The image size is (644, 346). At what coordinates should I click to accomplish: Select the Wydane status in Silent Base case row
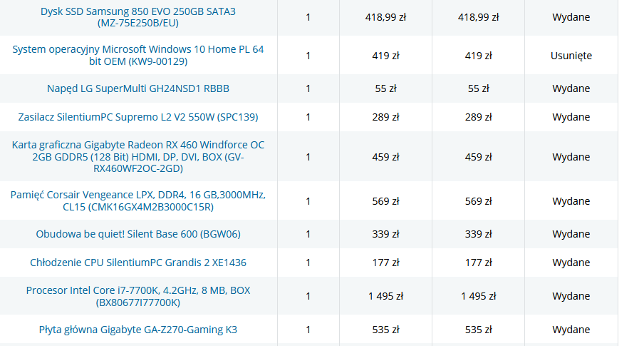pos(571,234)
